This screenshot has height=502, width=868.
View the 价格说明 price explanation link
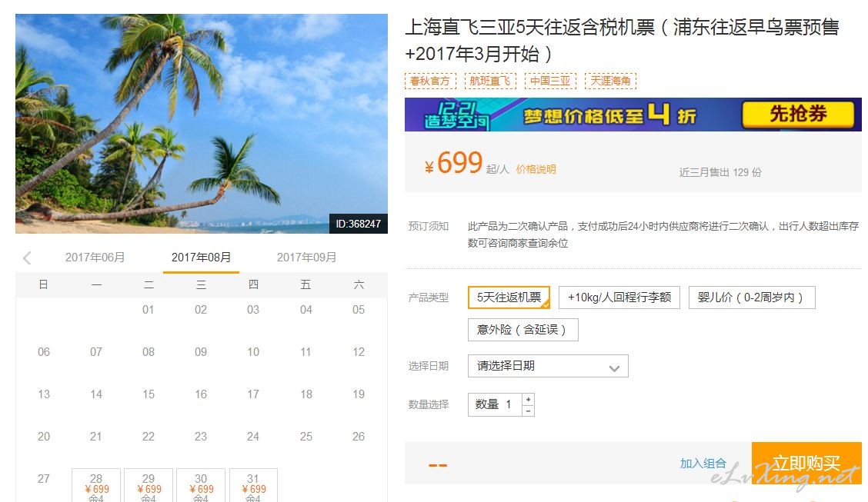536,169
